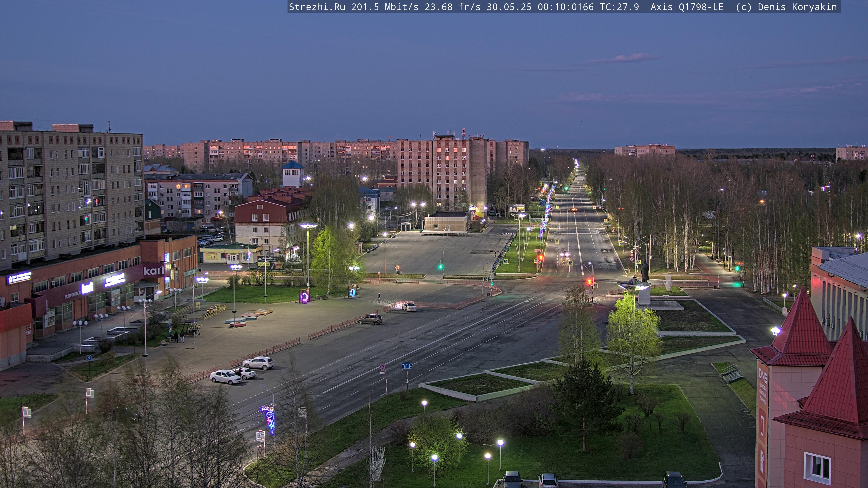Select the 201.5 Mbit/s bitrate value
This screenshot has width=868, height=488.
[384, 7]
